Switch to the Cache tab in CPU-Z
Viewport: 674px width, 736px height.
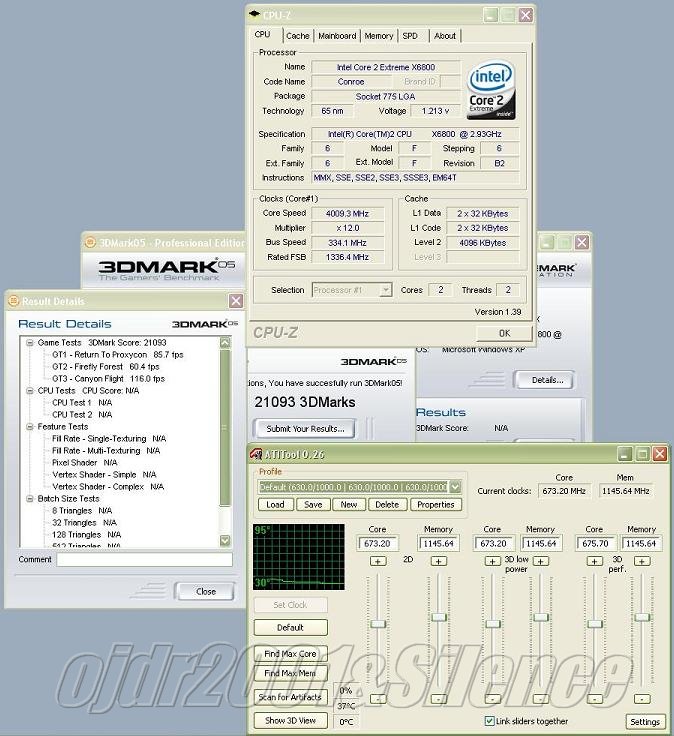[x=298, y=36]
